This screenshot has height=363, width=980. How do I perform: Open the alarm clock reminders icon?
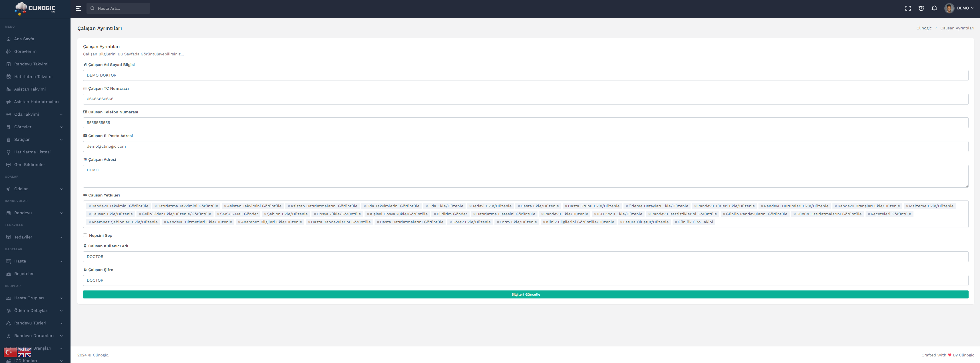tap(921, 8)
